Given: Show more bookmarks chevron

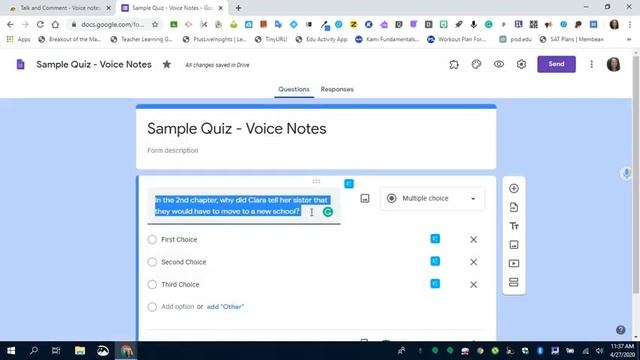Looking at the screenshot, I should pos(629,39).
